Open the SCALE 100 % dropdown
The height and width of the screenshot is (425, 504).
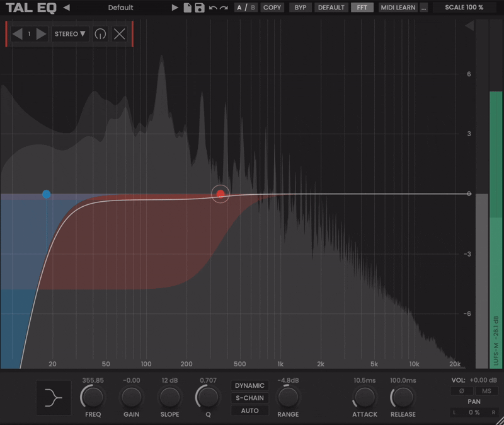(464, 8)
